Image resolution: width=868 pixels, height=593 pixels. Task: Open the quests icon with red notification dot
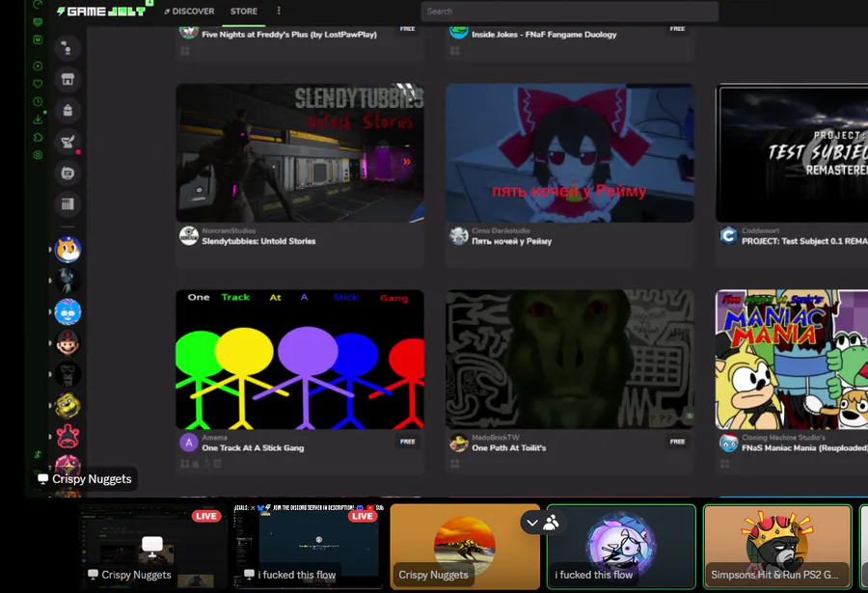click(x=68, y=142)
